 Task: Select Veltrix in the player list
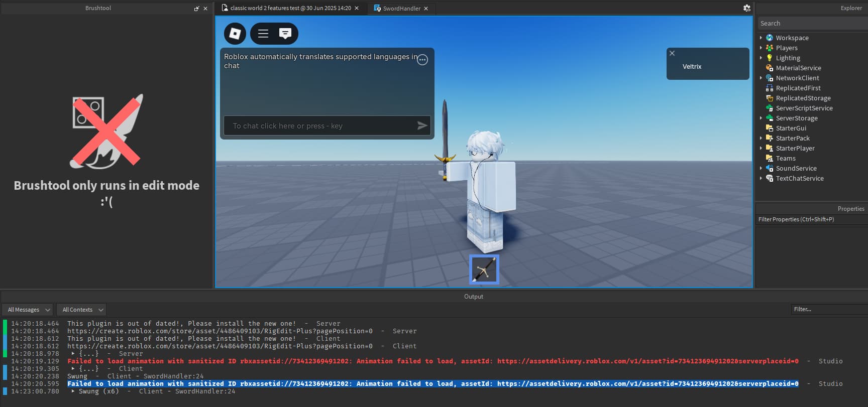coord(692,66)
